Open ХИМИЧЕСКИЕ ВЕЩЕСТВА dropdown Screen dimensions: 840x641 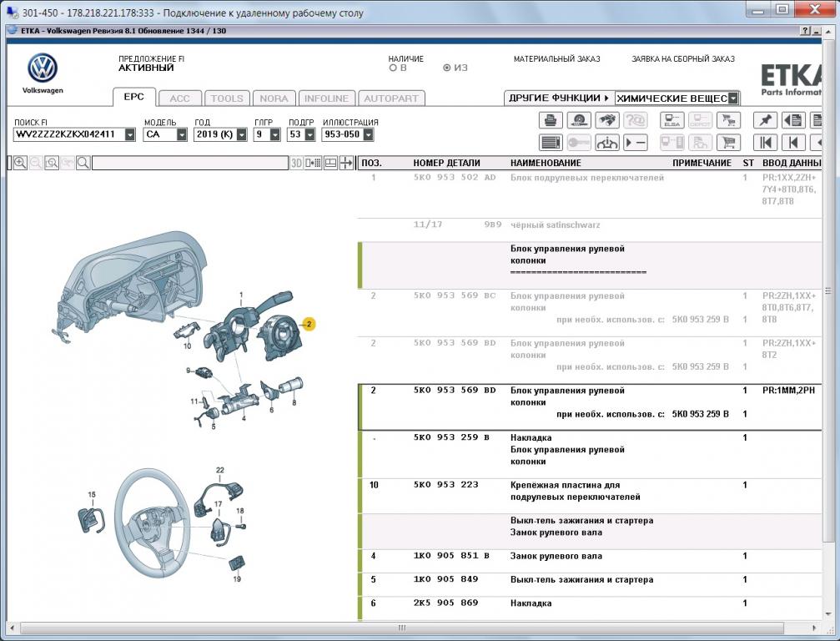click(733, 98)
